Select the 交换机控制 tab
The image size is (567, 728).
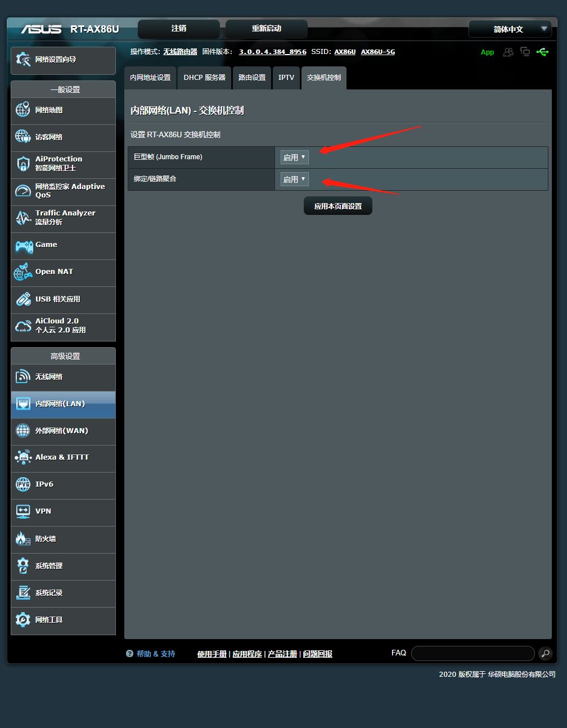(x=324, y=78)
